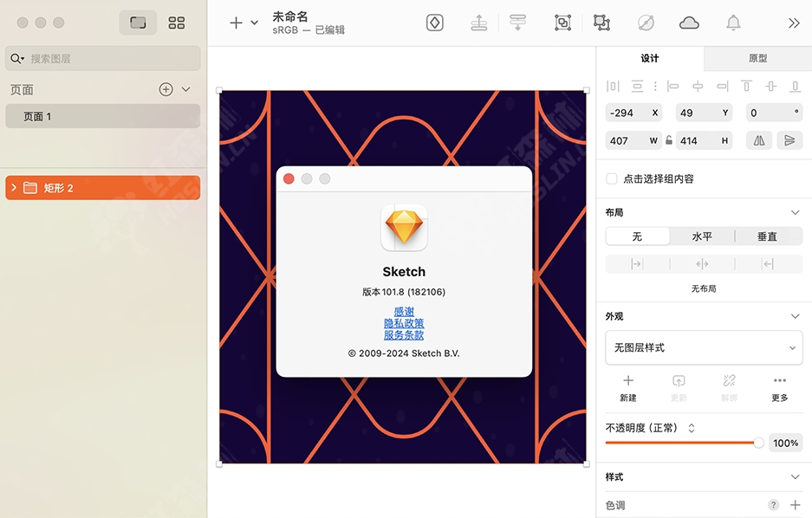Click the 100% opacity field
812x518 pixels.
click(786, 443)
